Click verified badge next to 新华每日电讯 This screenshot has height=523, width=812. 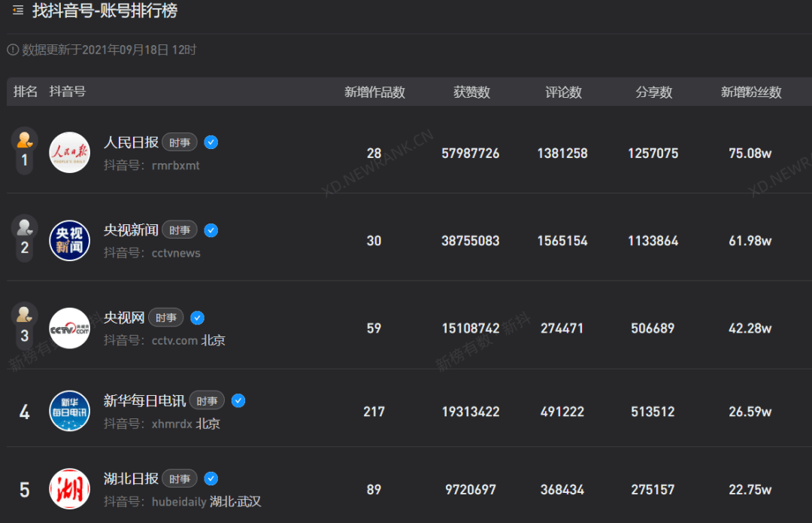pyautogui.click(x=238, y=400)
